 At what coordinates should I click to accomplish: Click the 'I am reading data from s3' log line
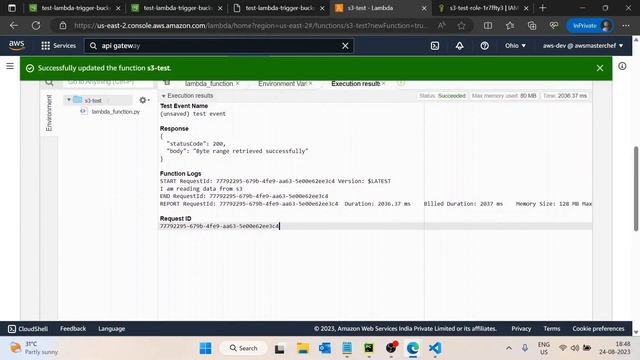coord(201,189)
